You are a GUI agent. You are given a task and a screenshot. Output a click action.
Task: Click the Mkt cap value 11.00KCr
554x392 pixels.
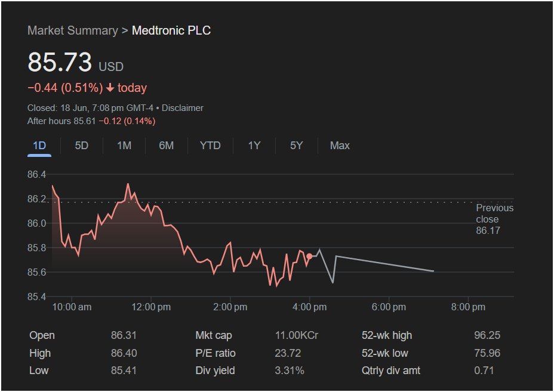(297, 335)
